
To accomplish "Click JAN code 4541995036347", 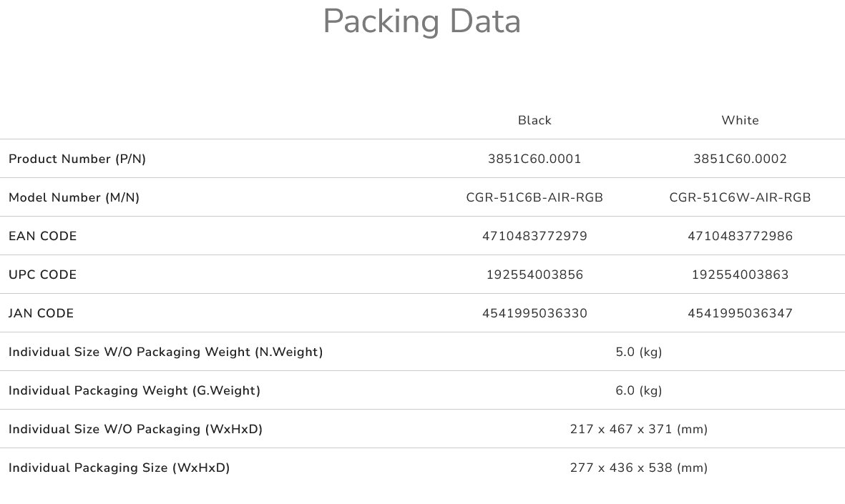I will tap(740, 314).
